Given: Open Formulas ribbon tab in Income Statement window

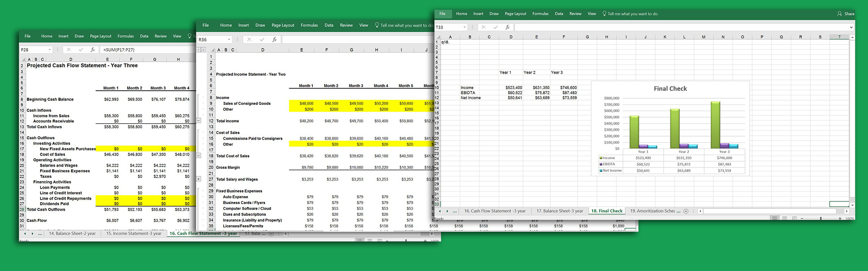Looking at the screenshot, I should (309, 25).
